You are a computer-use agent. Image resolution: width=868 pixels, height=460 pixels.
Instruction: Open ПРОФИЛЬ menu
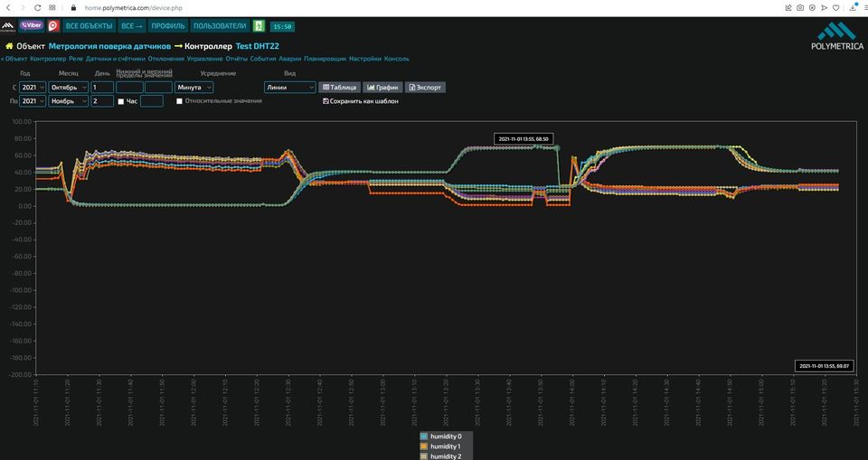(168, 26)
